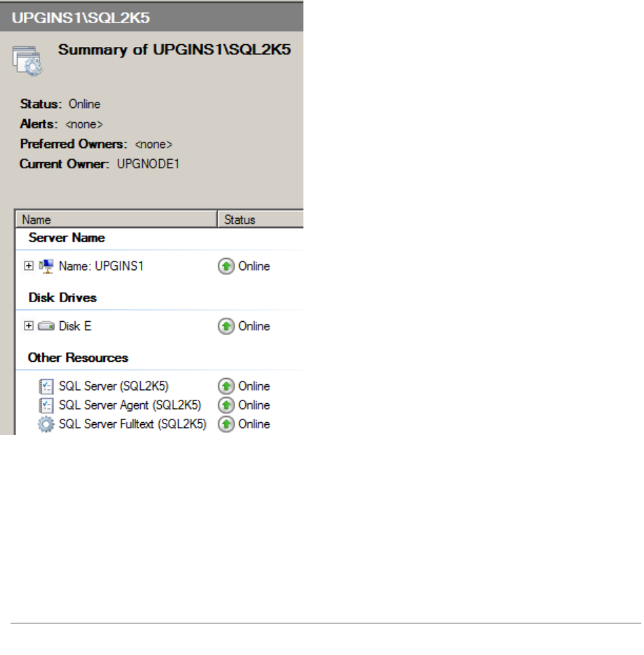Click Online status text for SQL Server Fulltext
This screenshot has height=655, width=644.
coord(254,424)
